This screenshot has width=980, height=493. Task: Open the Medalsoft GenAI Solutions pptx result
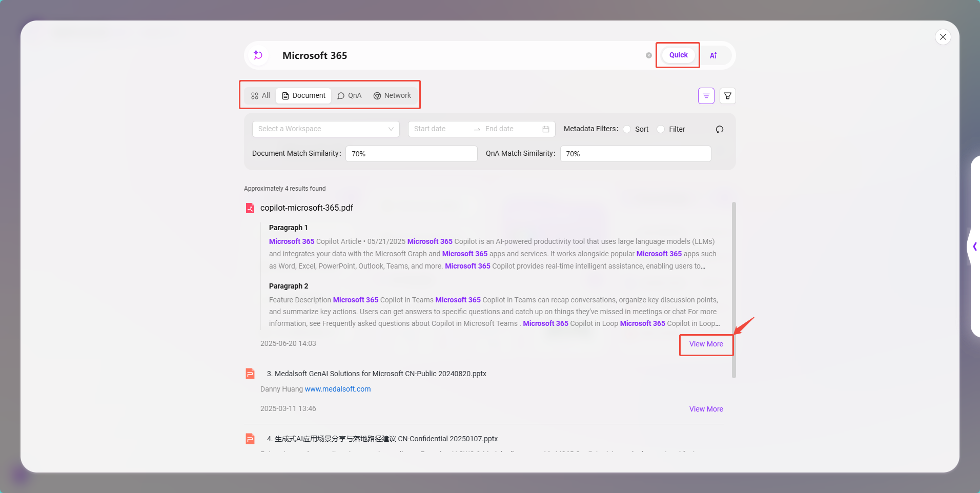pyautogui.click(x=377, y=374)
